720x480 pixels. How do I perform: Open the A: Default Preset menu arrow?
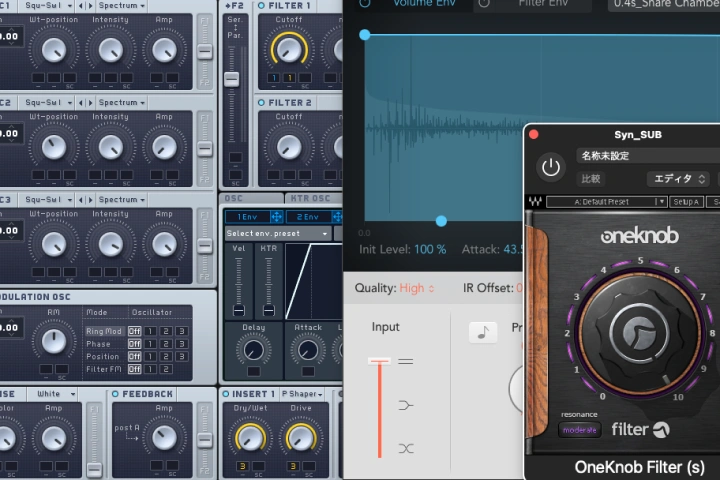coord(660,202)
